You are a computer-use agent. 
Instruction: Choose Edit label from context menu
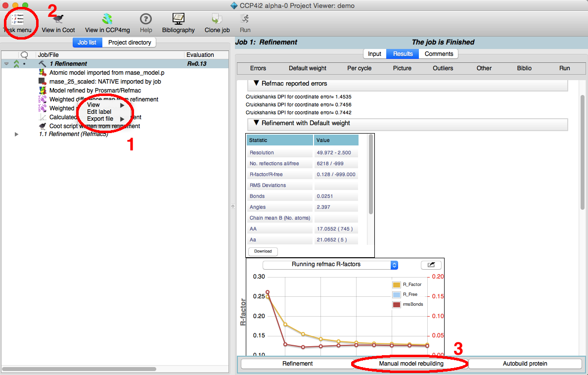click(99, 112)
